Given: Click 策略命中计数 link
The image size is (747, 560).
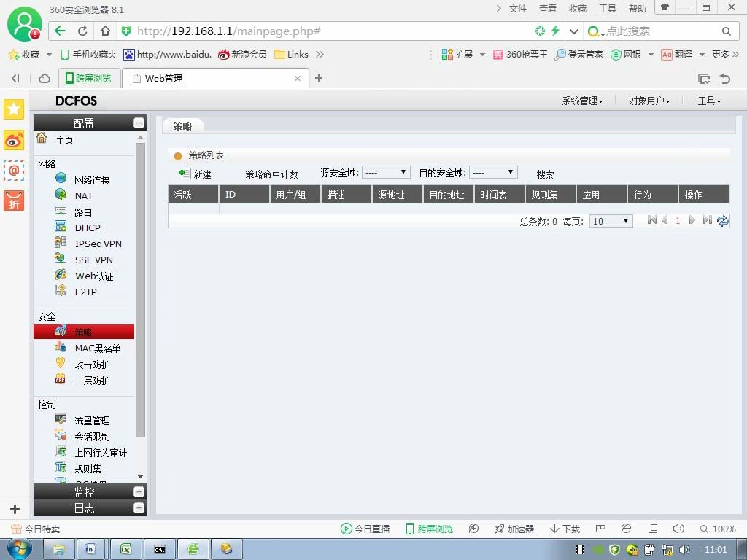Looking at the screenshot, I should tap(271, 174).
